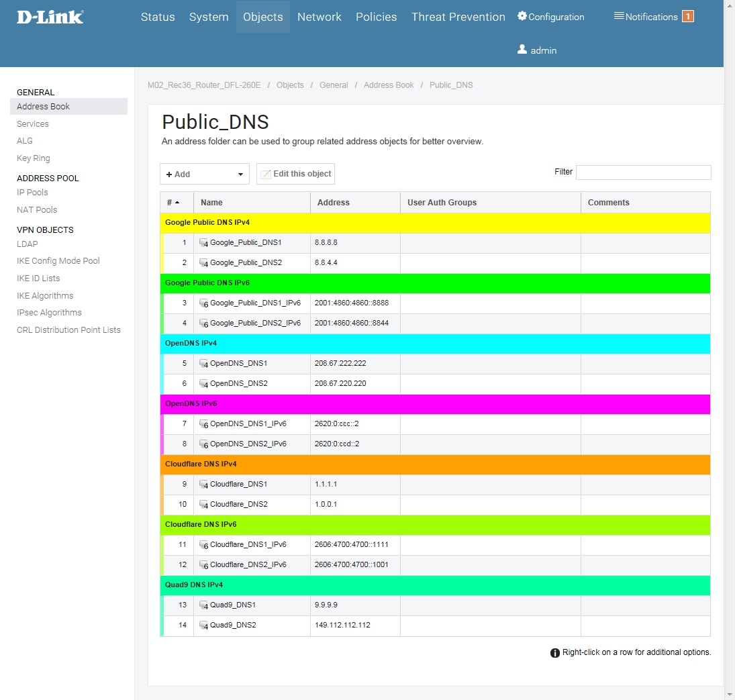Go to Address Book in breadcrumb
The image size is (735, 700).
tap(389, 85)
